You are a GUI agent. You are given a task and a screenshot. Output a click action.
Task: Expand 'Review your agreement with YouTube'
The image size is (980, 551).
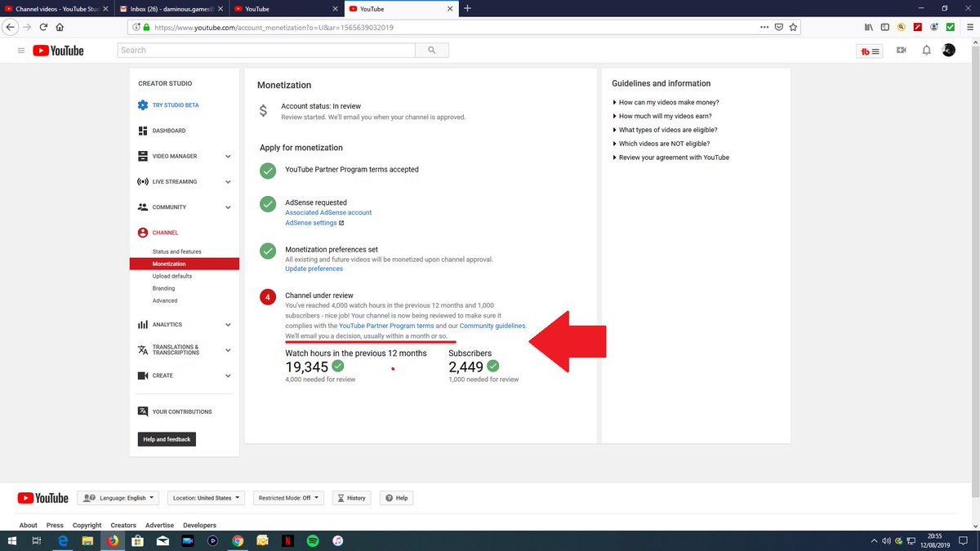click(670, 158)
